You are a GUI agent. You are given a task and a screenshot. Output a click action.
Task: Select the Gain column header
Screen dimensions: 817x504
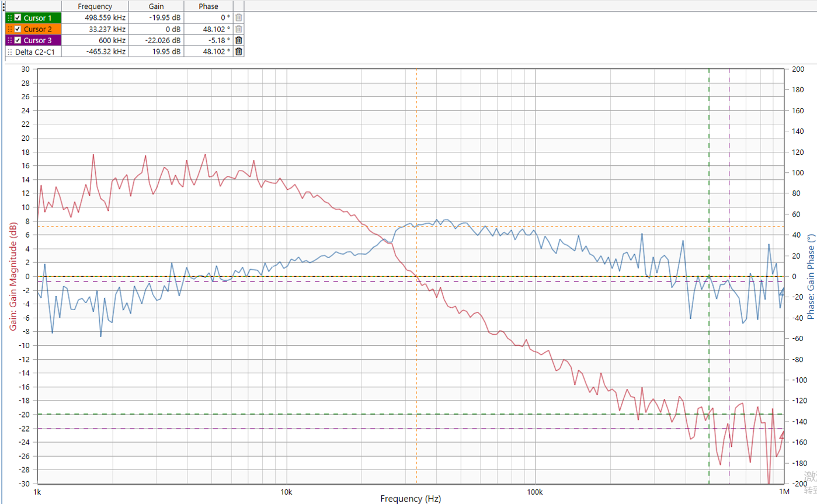pos(156,6)
